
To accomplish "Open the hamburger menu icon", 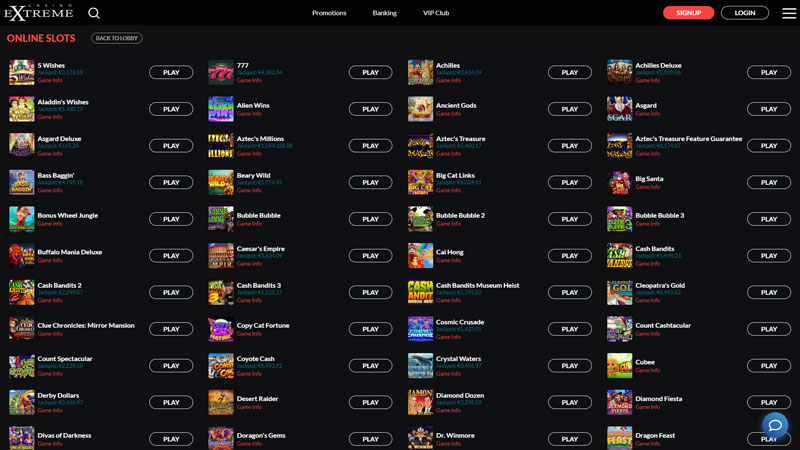I will [789, 13].
